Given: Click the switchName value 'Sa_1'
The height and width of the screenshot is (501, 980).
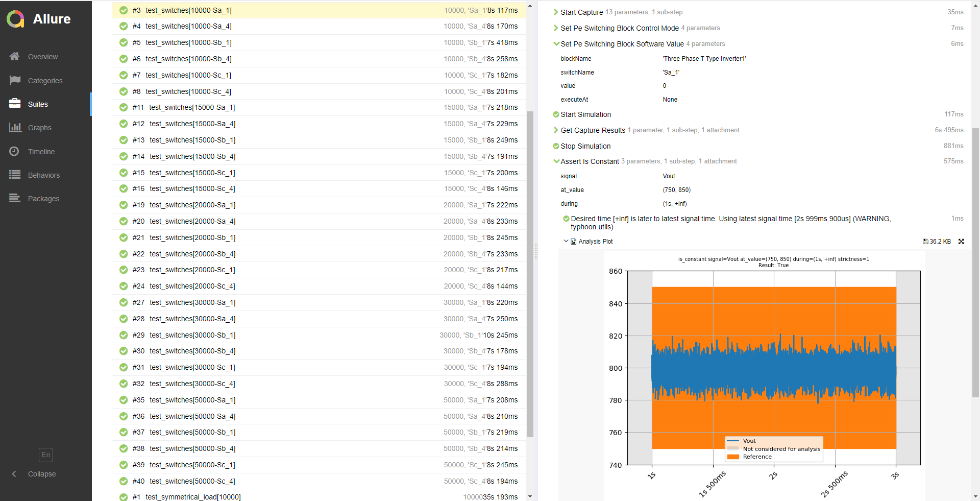Looking at the screenshot, I should coord(671,73).
